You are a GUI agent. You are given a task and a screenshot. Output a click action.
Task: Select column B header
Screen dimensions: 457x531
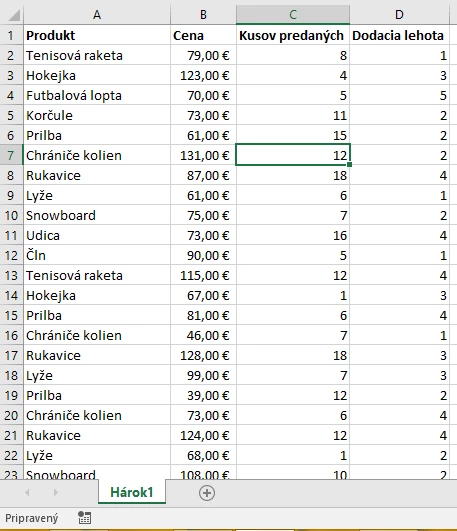click(x=203, y=15)
